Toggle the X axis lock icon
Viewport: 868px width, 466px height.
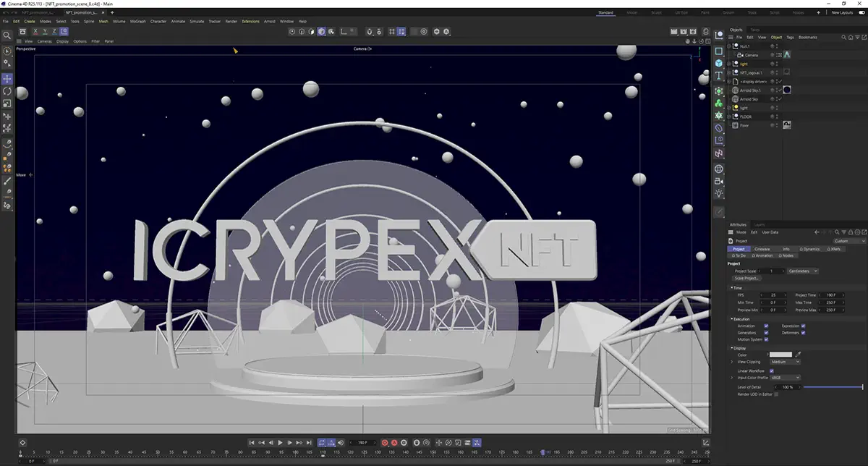pos(35,31)
